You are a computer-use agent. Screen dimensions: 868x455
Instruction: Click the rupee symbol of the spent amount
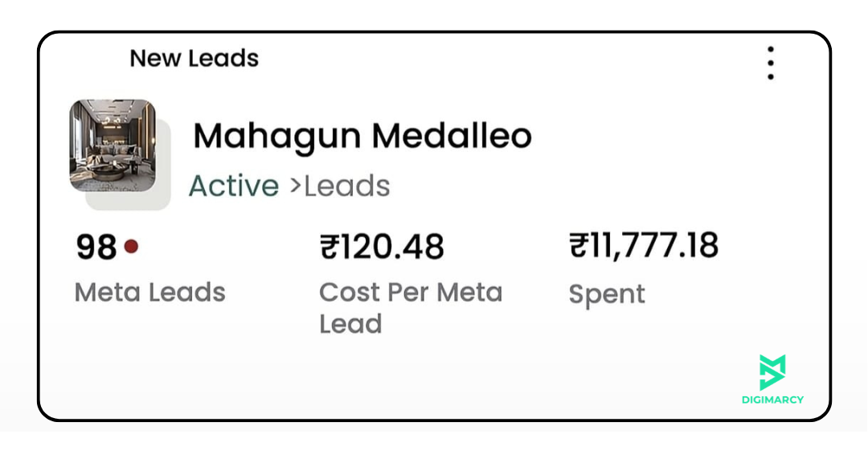(x=579, y=246)
